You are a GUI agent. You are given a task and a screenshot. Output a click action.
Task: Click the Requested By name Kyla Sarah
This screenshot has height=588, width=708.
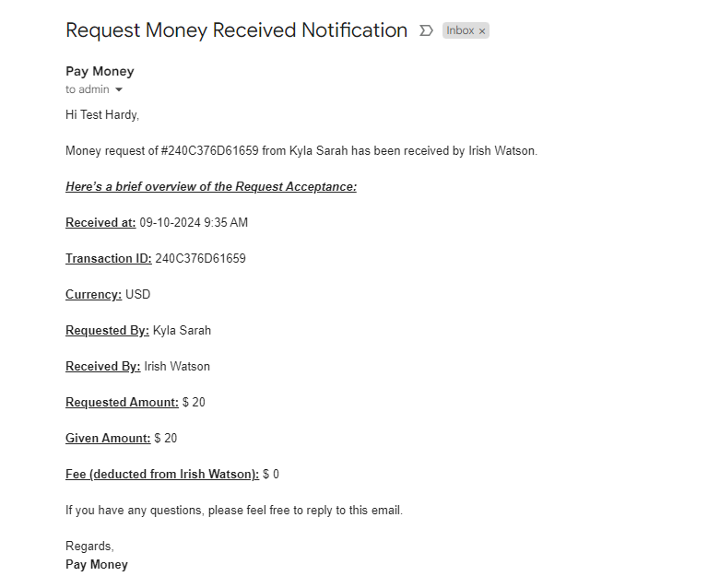click(x=182, y=330)
